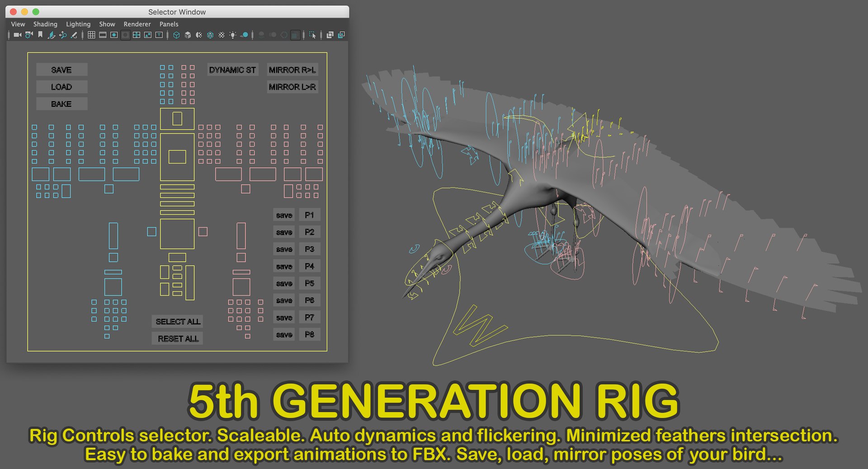Click the MIRROR R>L button

[292, 70]
